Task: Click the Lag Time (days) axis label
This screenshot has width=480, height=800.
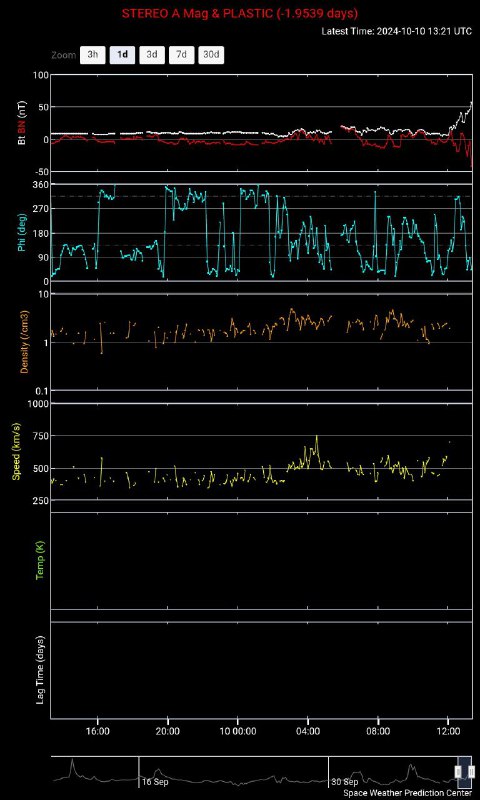Action: 40,670
